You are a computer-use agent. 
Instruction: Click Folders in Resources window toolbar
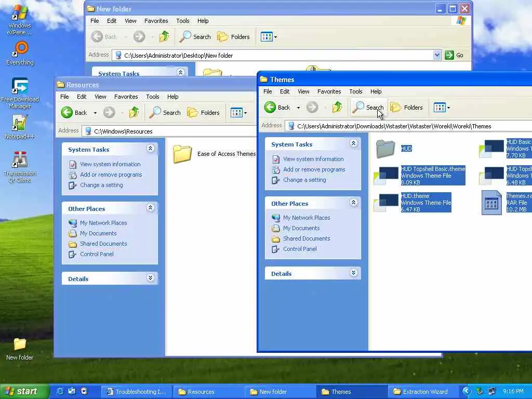click(x=203, y=113)
